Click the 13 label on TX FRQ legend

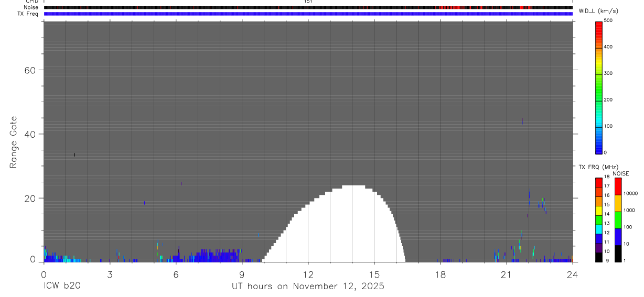pyautogui.click(x=607, y=224)
